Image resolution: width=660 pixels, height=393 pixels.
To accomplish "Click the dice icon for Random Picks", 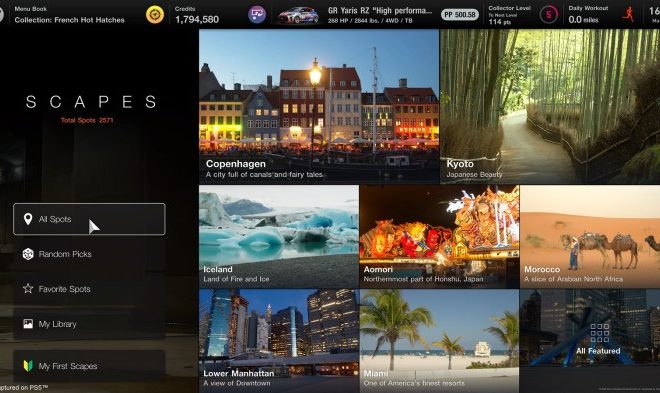I will point(28,254).
